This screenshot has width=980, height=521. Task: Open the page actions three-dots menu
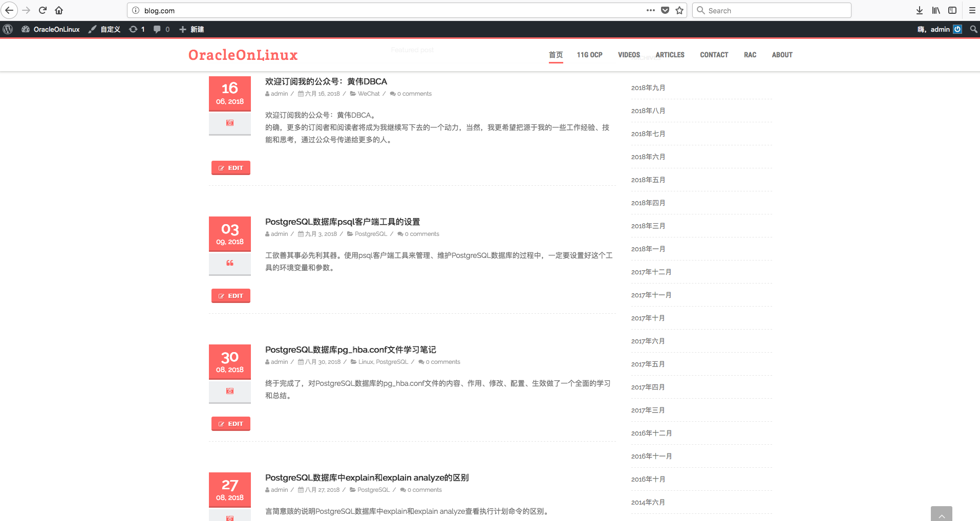coord(650,10)
